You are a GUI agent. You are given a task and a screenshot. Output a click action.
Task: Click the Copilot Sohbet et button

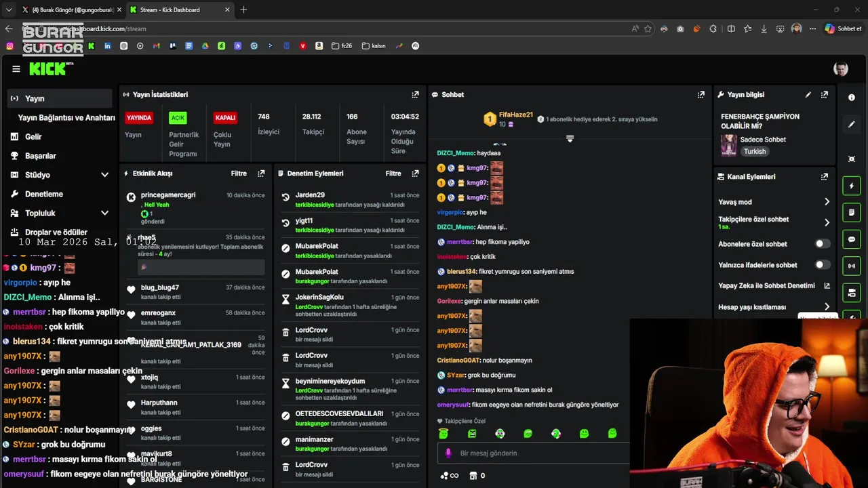(x=843, y=28)
